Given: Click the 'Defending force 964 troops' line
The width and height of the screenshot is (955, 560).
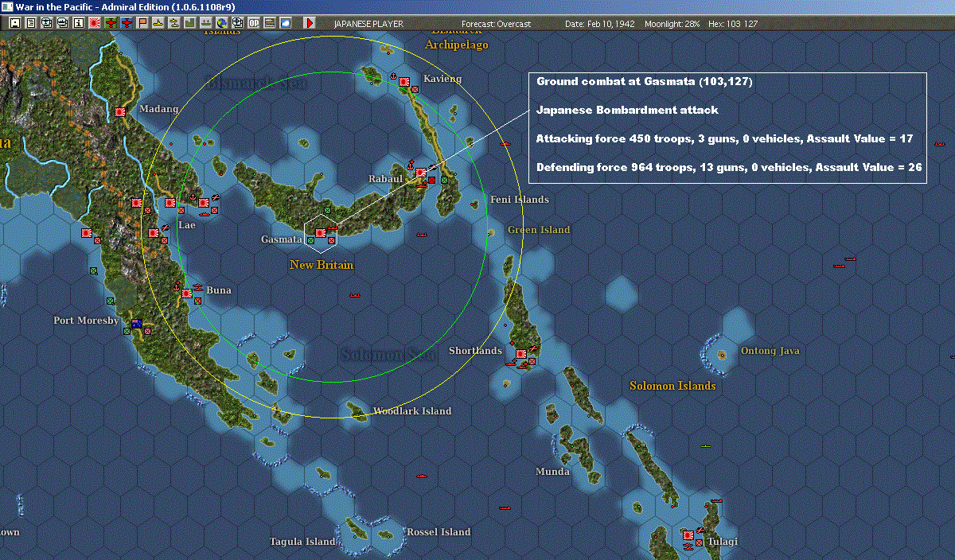Looking at the screenshot, I should [727, 167].
